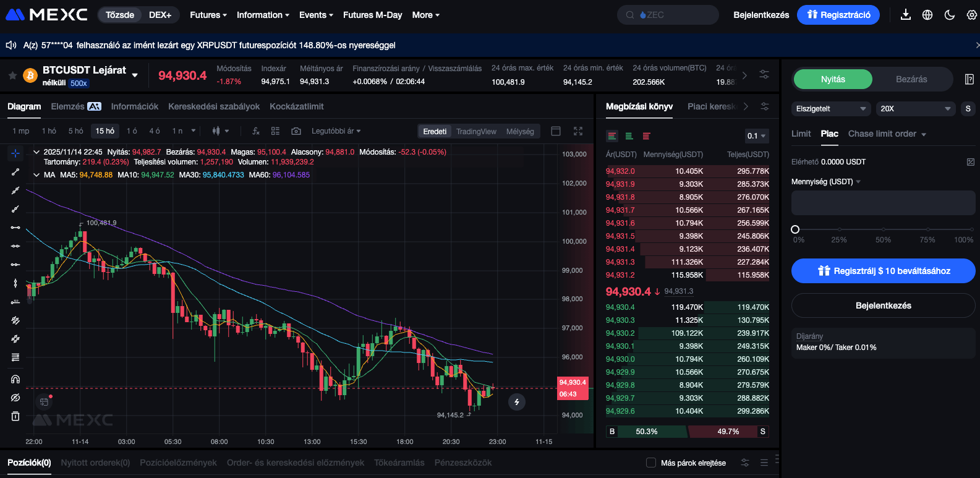Screen dimensions: 980x478
Task: Open the settings gear in header
Action: click(x=972, y=15)
